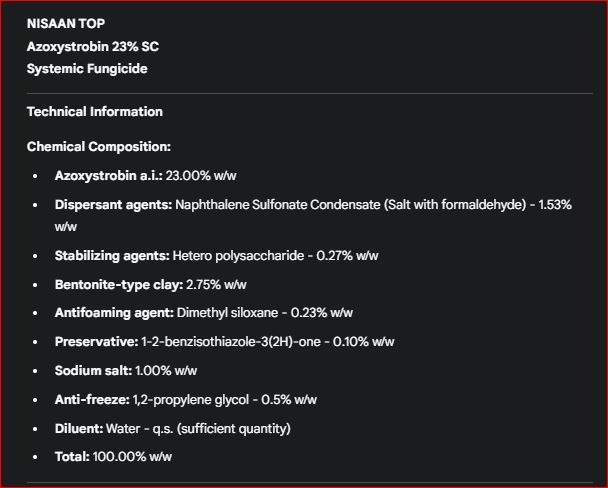Click the Dispersant agents bold label
This screenshot has width=608, height=488.
click(x=112, y=204)
